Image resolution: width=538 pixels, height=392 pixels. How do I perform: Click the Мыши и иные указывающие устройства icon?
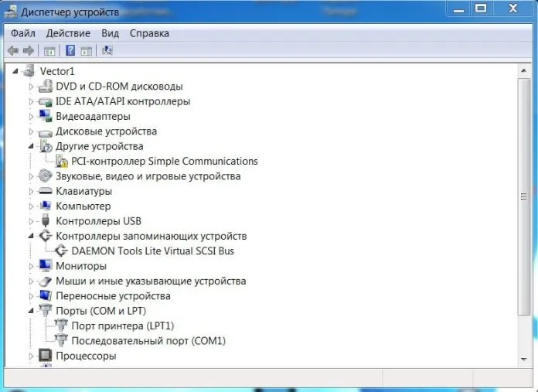(45, 281)
